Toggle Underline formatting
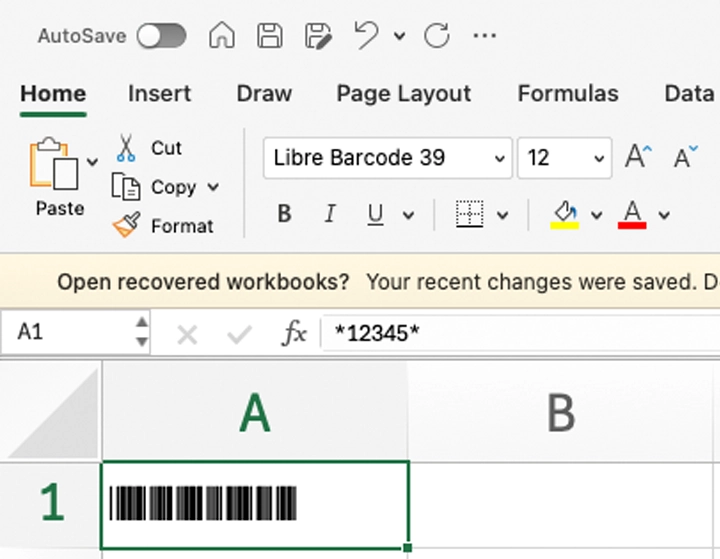720x559 pixels. [x=375, y=214]
